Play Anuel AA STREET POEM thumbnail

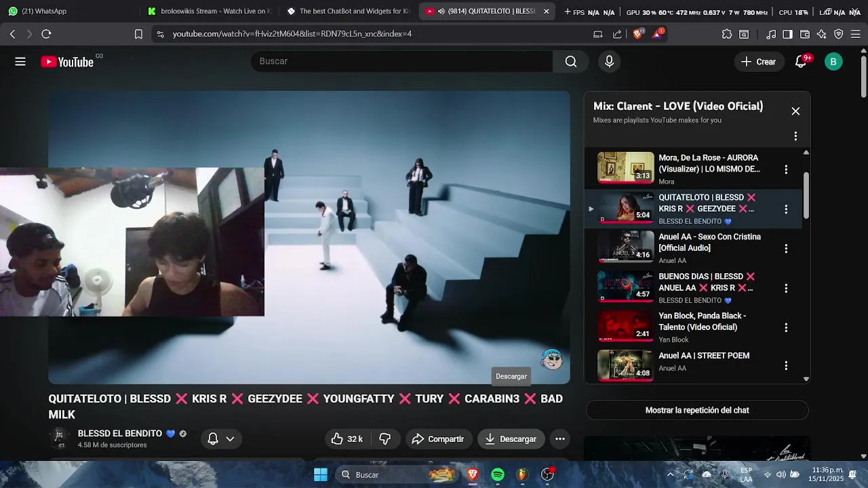[625, 365]
